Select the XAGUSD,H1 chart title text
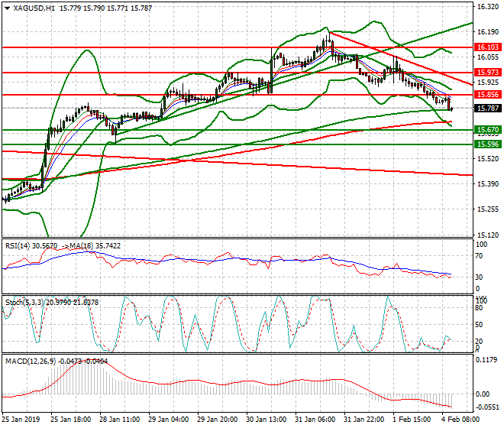 34,8
